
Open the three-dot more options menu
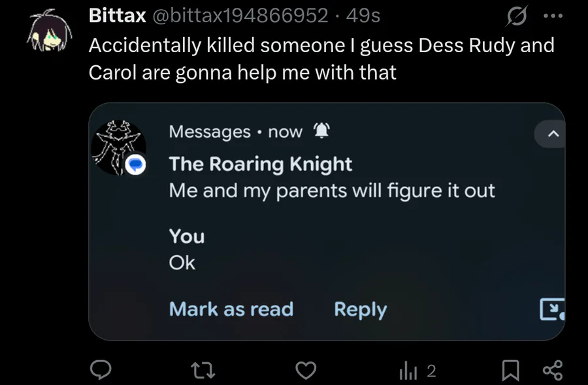pyautogui.click(x=552, y=16)
